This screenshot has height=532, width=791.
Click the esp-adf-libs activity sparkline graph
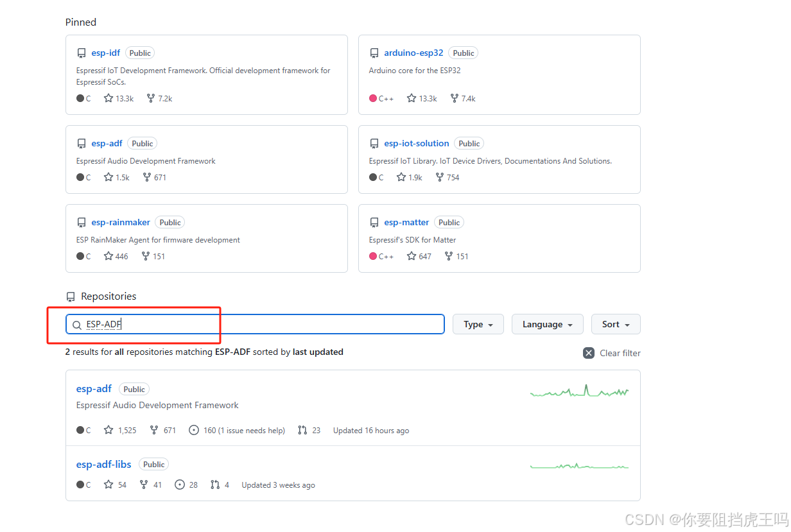[x=579, y=467]
